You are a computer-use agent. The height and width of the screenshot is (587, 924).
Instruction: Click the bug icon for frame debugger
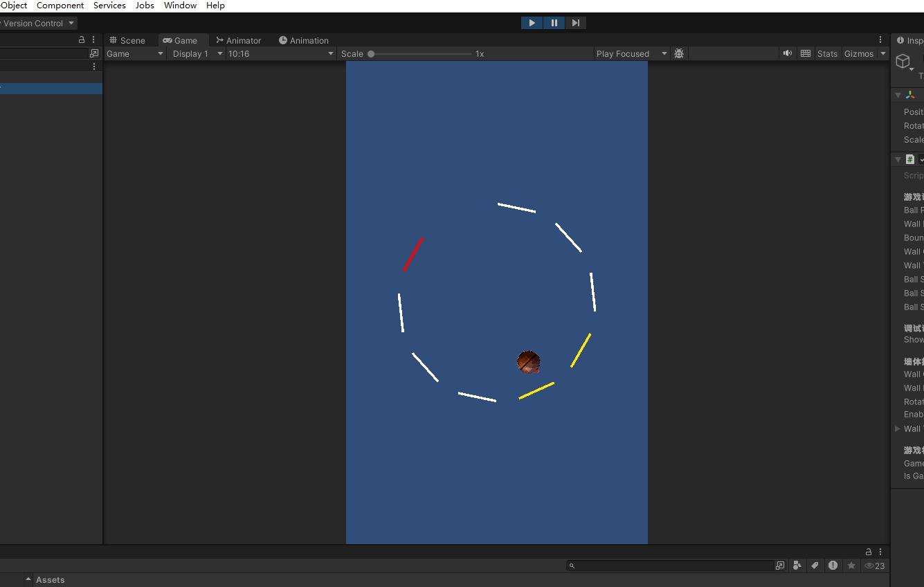click(679, 53)
